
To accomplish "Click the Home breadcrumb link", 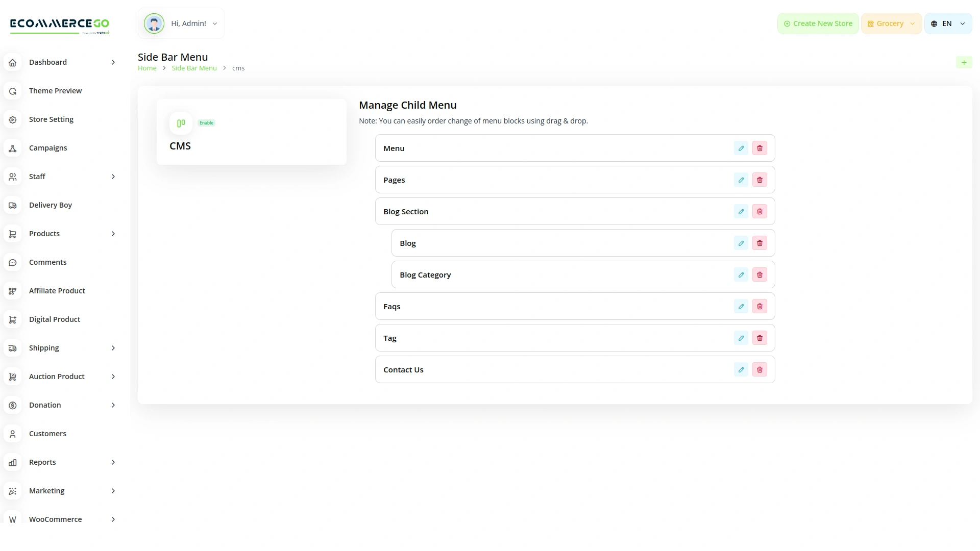I will pos(147,68).
